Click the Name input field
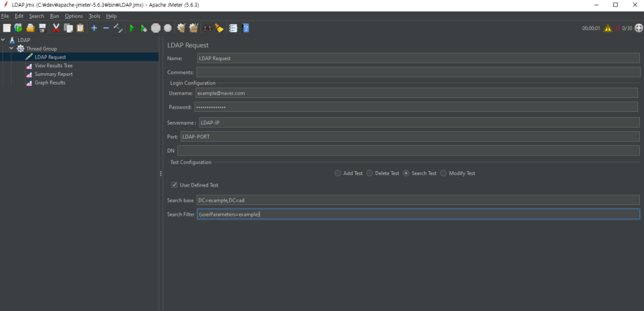 (x=418, y=58)
